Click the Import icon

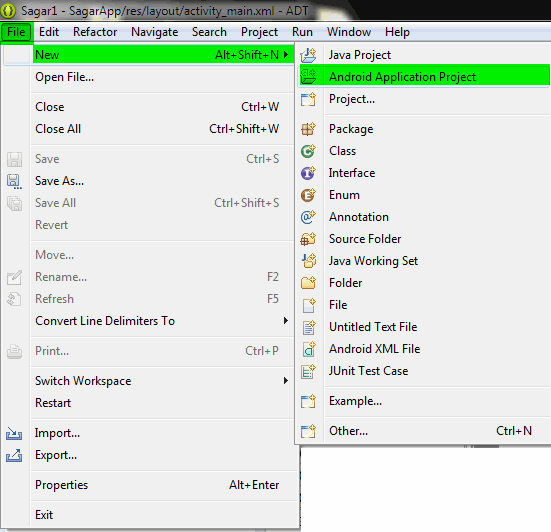pos(14,433)
